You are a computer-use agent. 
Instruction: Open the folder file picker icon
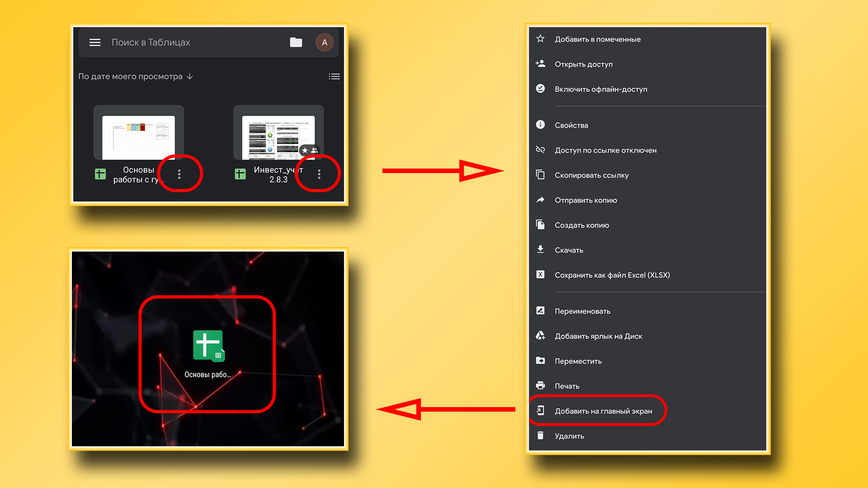tap(296, 42)
